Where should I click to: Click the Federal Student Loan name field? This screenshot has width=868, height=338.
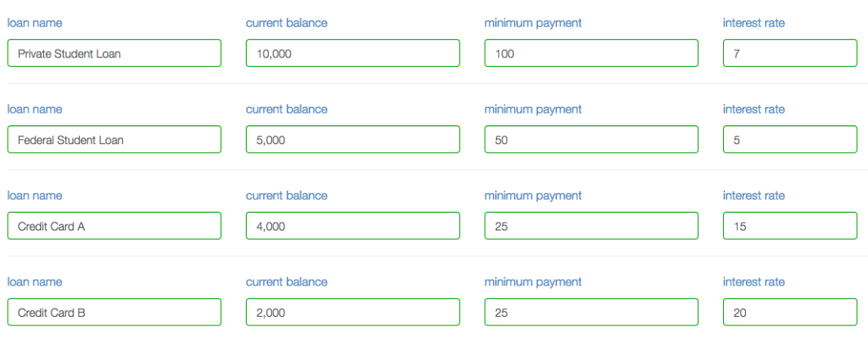tap(114, 140)
